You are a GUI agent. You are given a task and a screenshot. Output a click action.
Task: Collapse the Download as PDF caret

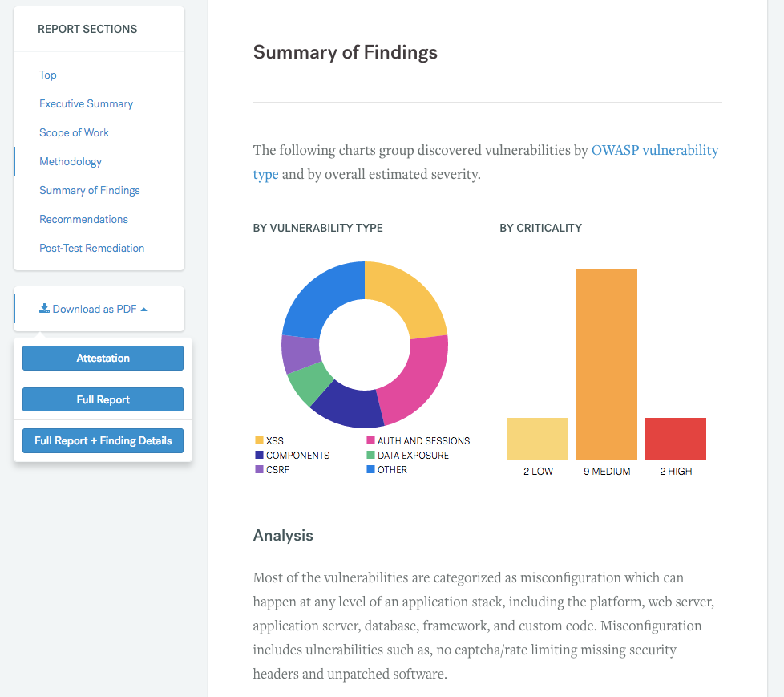[x=143, y=310]
